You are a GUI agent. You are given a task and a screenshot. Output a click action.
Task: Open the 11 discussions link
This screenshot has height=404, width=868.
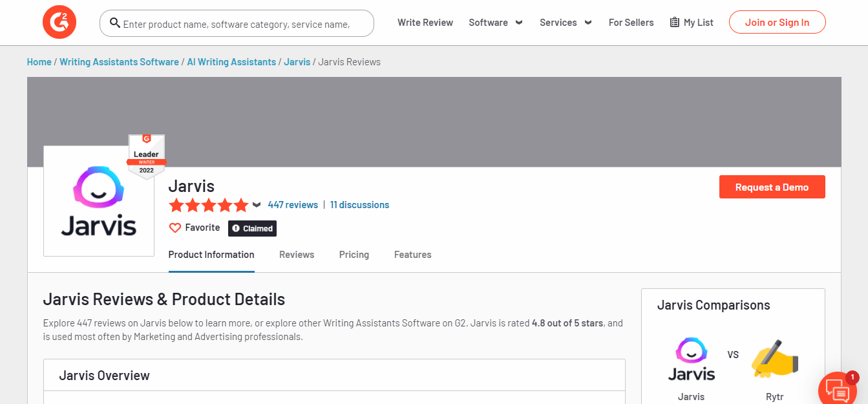[x=359, y=205]
